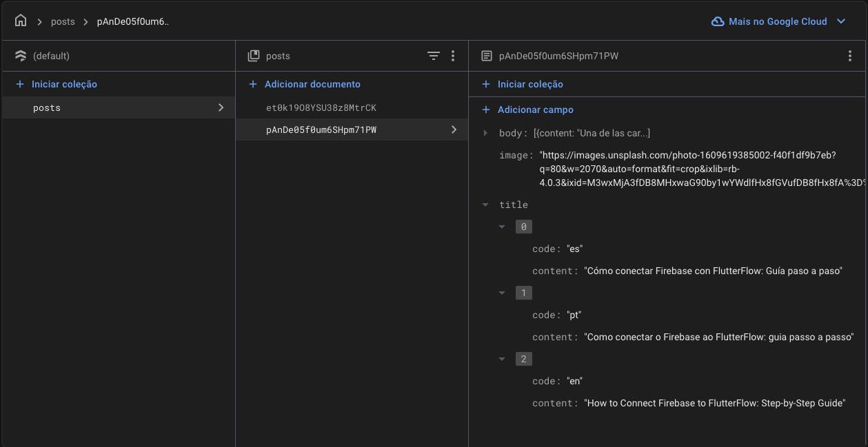Screen dimensions: 868x447
Task: Click Adicionar campo button
Action: point(535,110)
